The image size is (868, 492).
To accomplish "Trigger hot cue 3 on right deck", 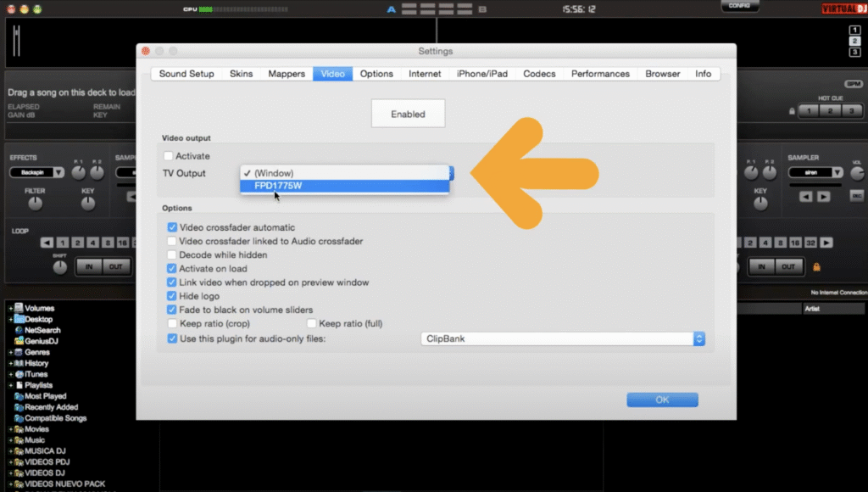I will point(851,111).
